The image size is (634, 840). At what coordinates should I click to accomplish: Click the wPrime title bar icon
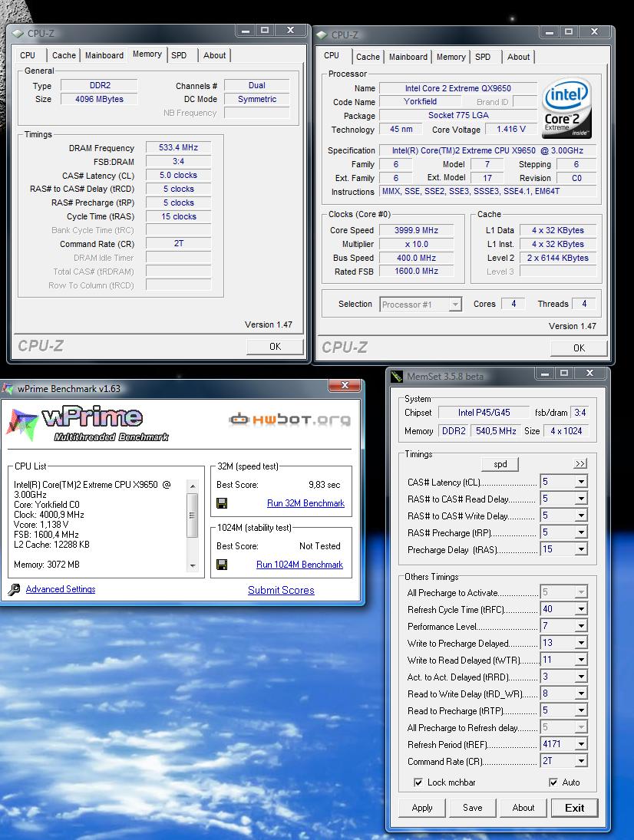click(8, 388)
